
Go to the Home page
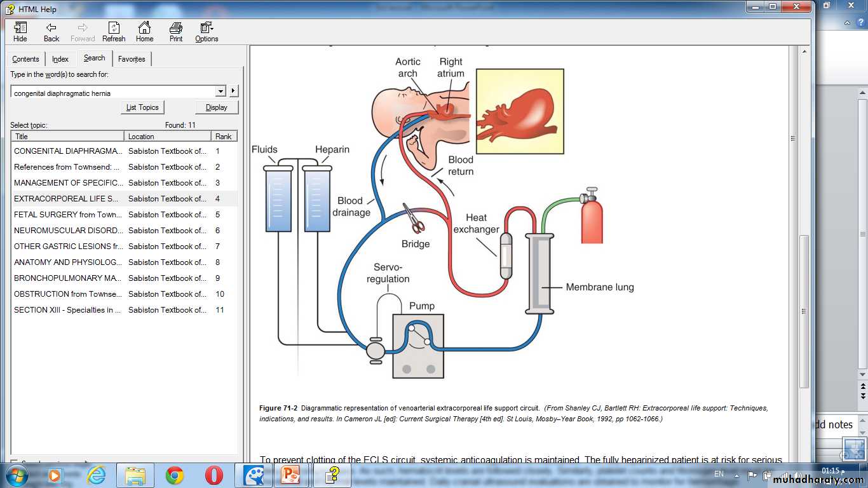click(x=145, y=32)
